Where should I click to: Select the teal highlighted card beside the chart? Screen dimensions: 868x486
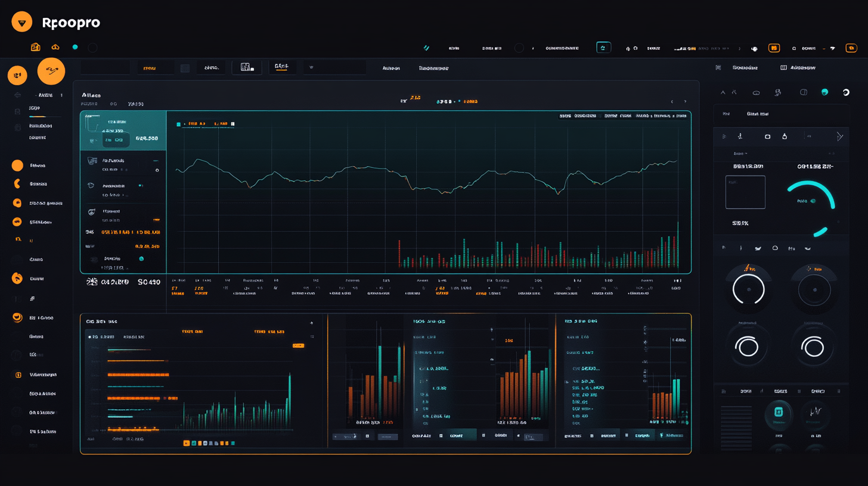point(123,130)
